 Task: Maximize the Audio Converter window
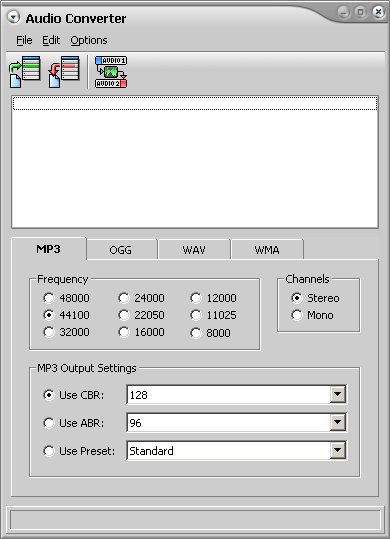pos(360,12)
